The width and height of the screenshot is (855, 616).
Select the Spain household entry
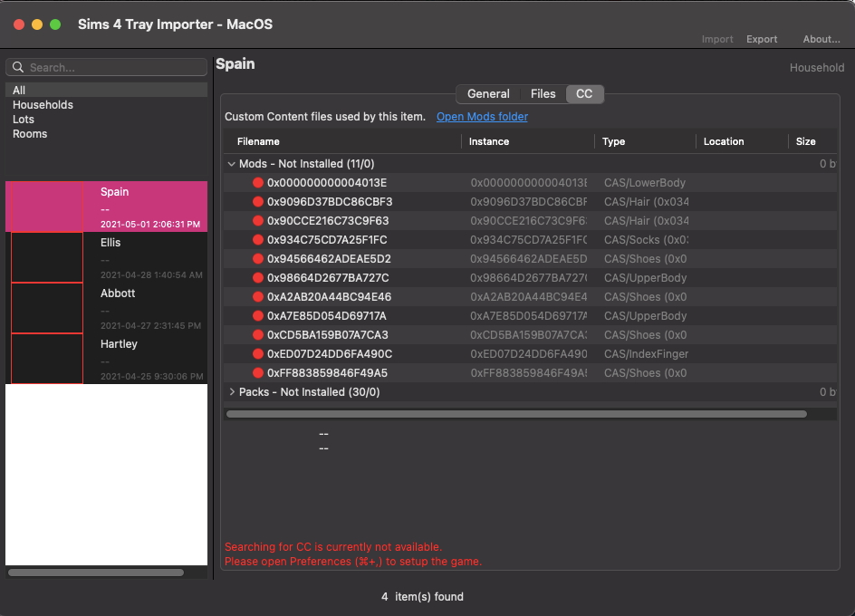pyautogui.click(x=106, y=207)
